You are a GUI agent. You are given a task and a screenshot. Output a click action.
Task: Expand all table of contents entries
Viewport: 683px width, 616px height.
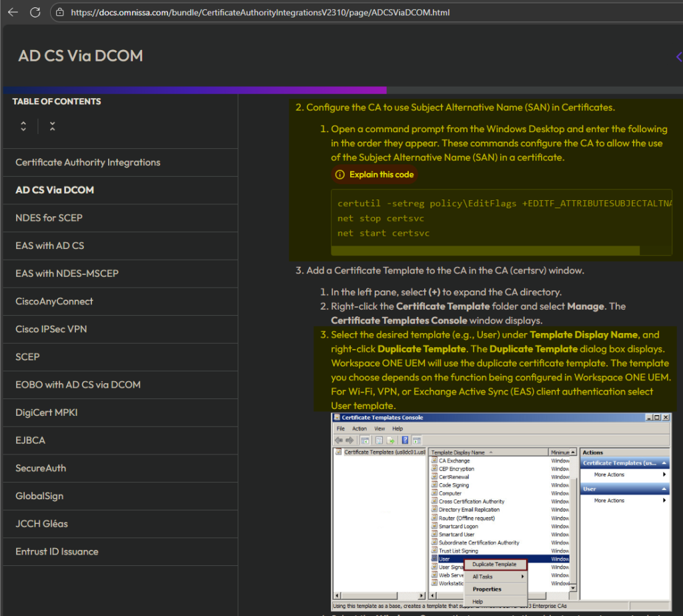coord(23,126)
